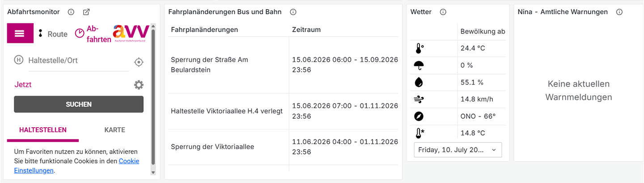This screenshot has width=644, height=183.
Task: Focus the Haltestelle/Ort input field
Action: tap(78, 61)
